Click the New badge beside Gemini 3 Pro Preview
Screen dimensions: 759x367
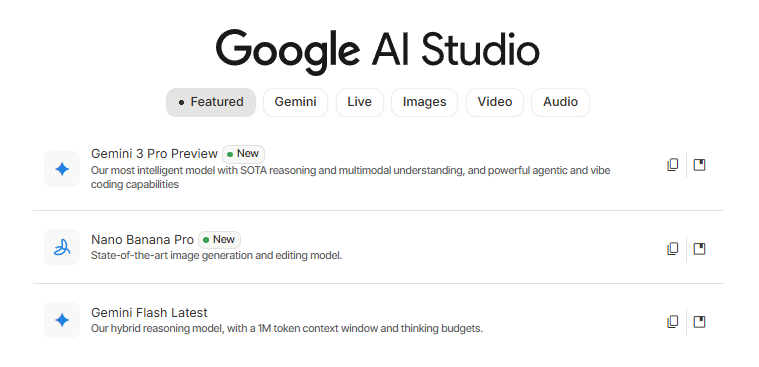(243, 154)
